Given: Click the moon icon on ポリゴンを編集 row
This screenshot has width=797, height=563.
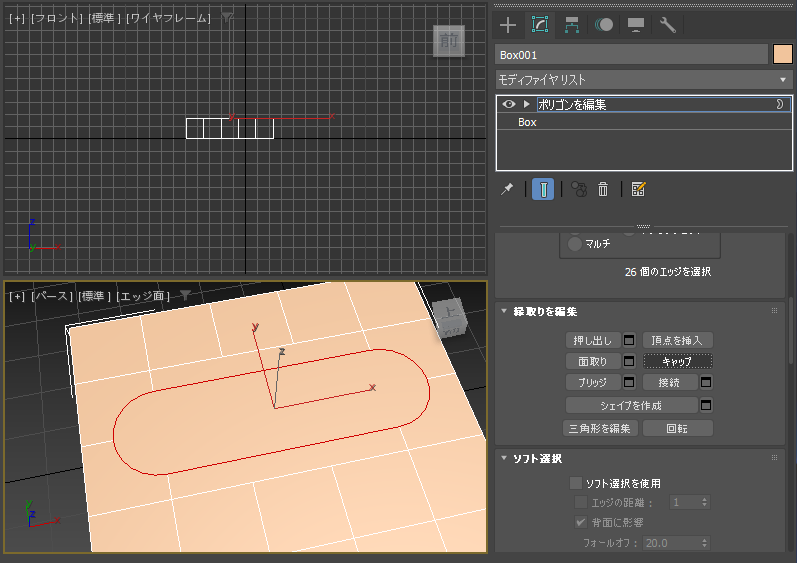Looking at the screenshot, I should [780, 104].
